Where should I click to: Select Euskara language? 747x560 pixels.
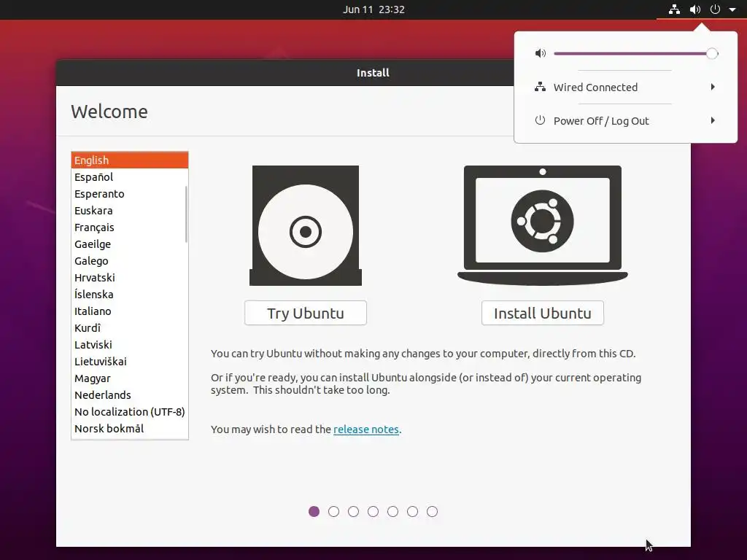128,211
